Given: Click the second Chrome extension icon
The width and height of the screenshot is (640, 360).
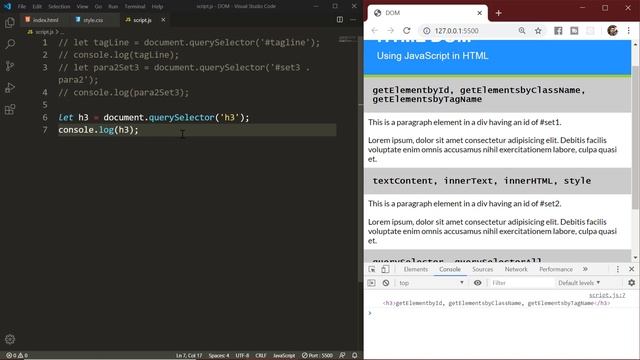Looking at the screenshot, I should click(574, 31).
